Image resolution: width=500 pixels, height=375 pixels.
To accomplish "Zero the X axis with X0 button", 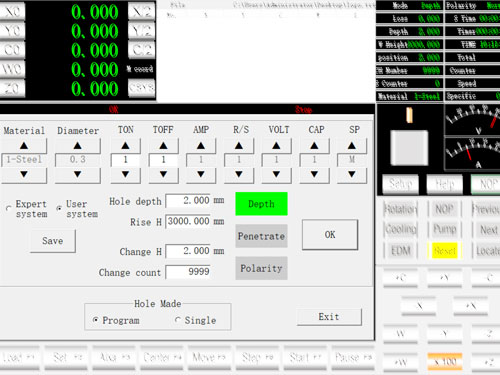I will (x=13, y=11).
